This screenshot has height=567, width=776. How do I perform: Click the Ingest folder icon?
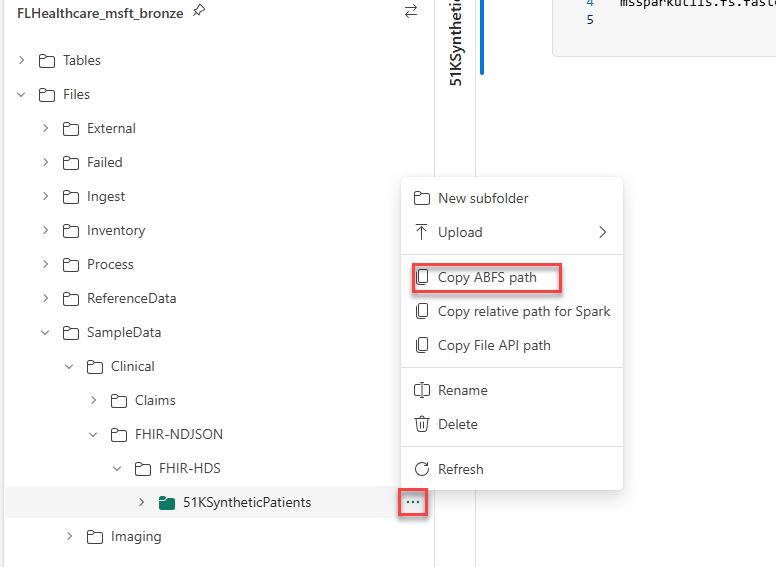coord(71,197)
